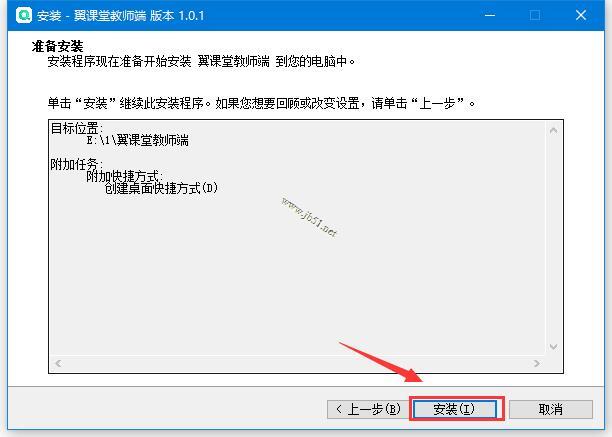Go back with 上一步(B) button

368,409
